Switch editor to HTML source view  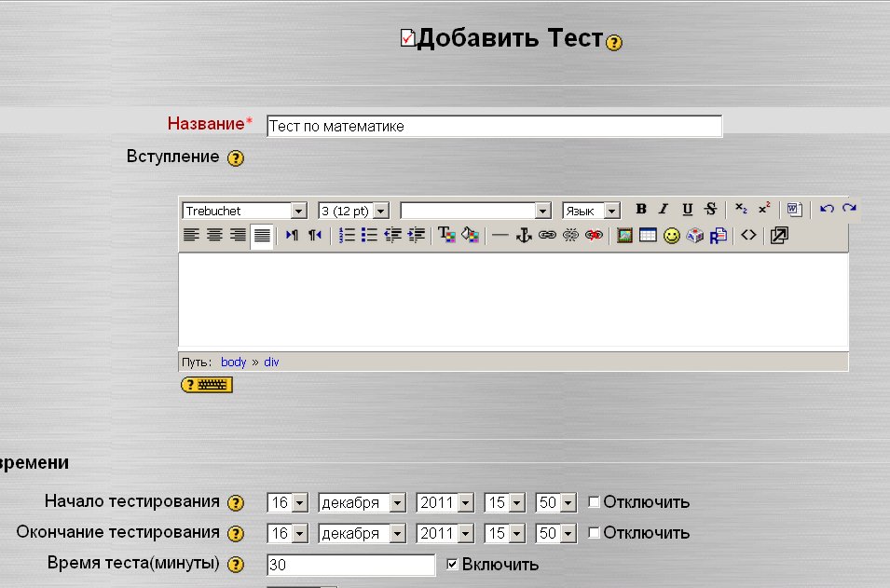(748, 236)
